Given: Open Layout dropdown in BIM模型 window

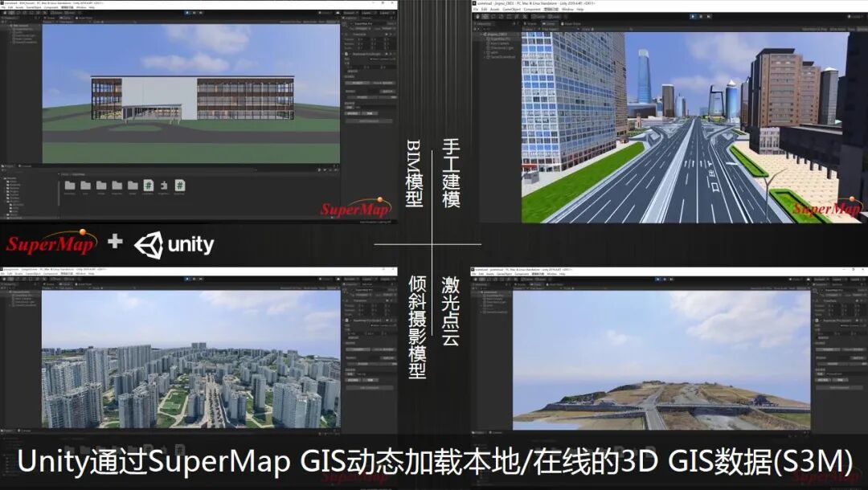Looking at the screenshot, I should pos(387,13).
